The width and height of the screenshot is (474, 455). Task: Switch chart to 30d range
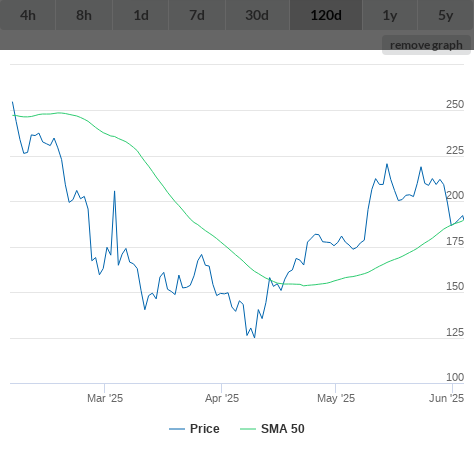257,15
